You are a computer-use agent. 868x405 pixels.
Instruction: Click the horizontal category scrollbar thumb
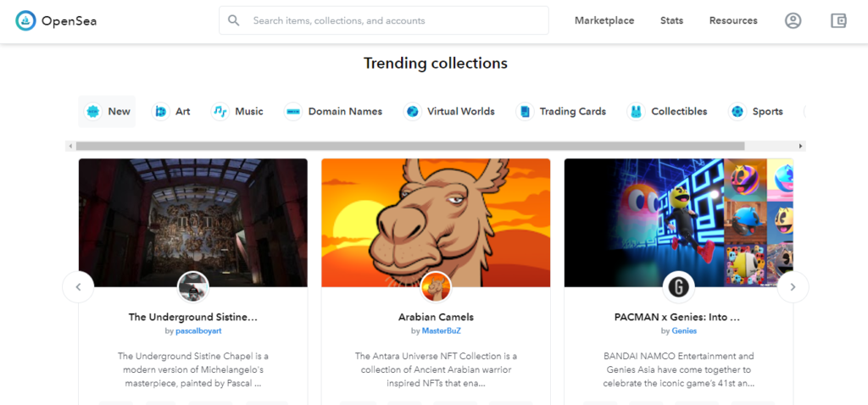410,146
